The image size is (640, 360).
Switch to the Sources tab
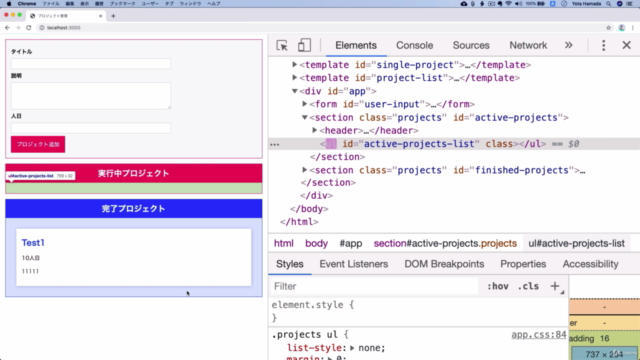[x=471, y=45]
